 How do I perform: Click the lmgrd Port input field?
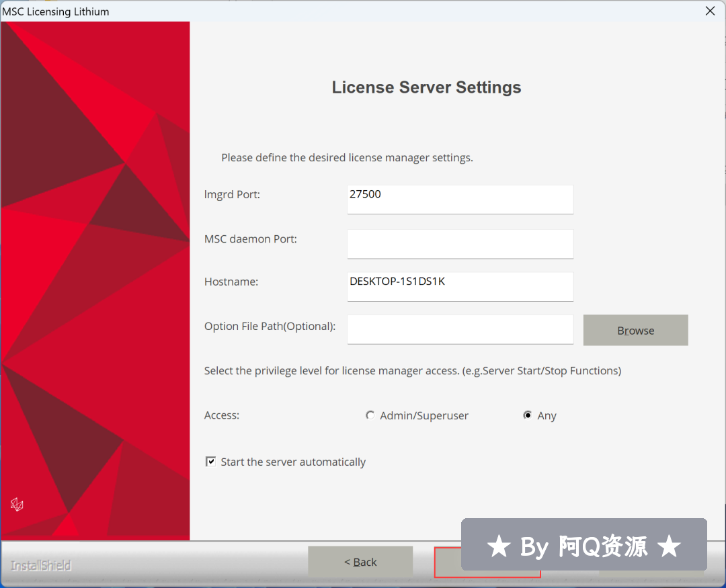460,200
